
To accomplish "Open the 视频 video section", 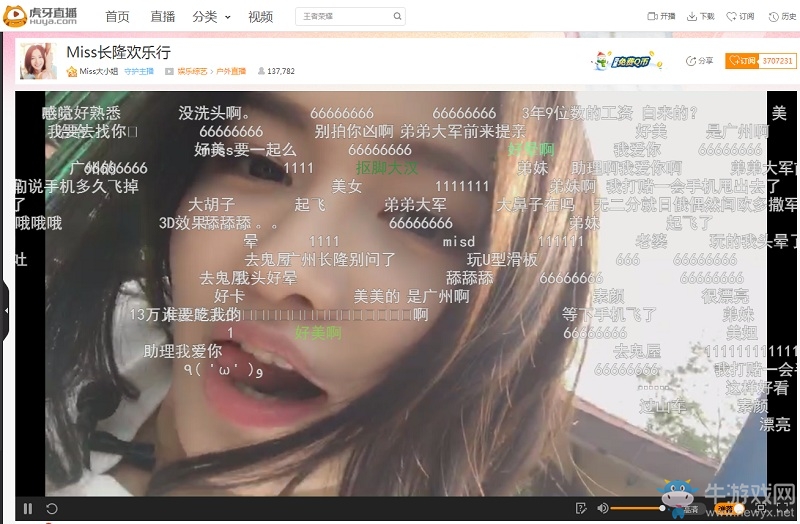I will tap(260, 17).
